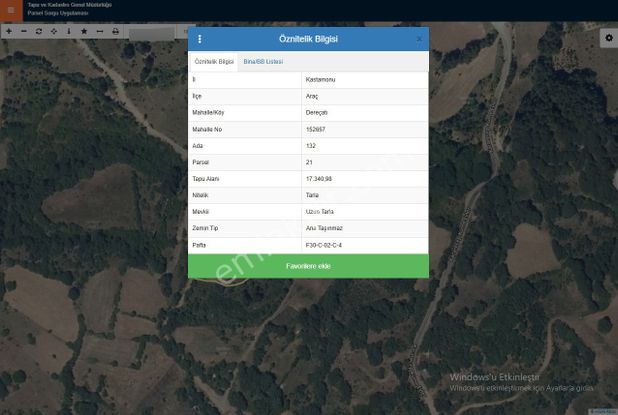Click the print icon
The image size is (618, 415).
(115, 32)
